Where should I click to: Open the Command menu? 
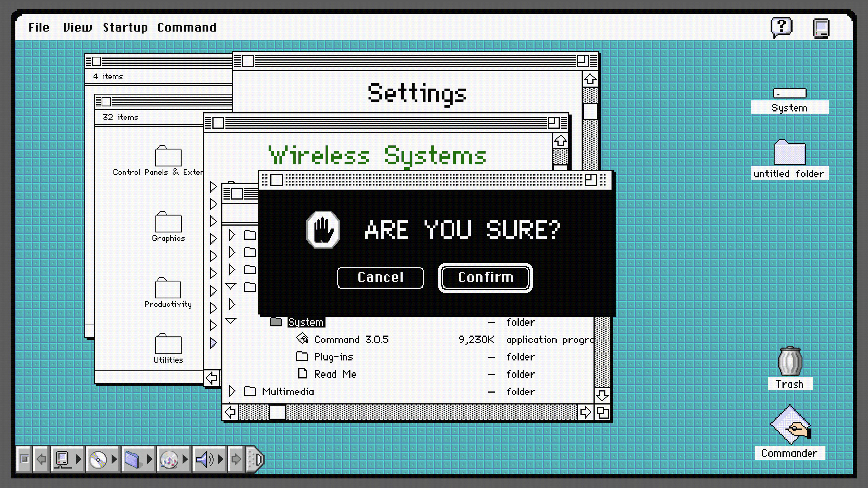186,28
